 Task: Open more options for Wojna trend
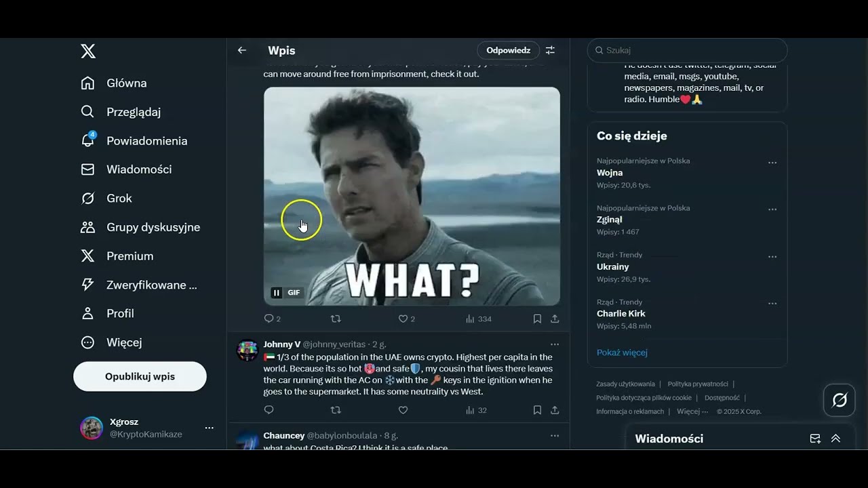tap(772, 163)
